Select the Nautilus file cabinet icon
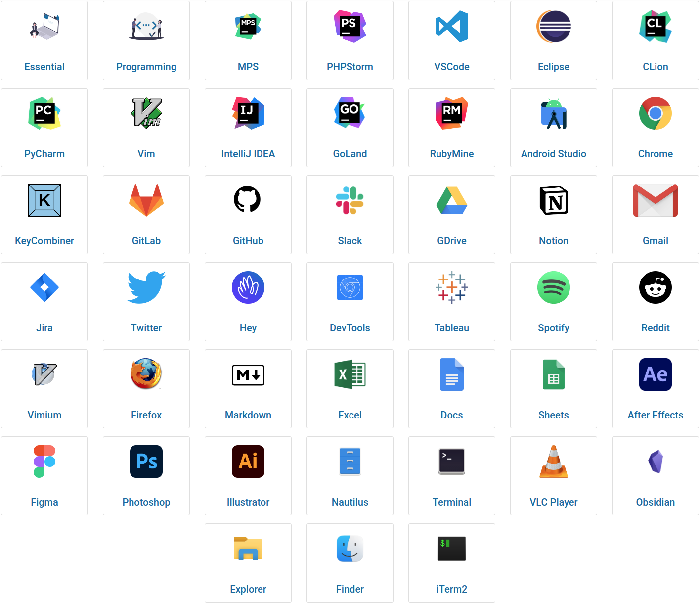Viewport: 700px width, 604px height. [350, 462]
